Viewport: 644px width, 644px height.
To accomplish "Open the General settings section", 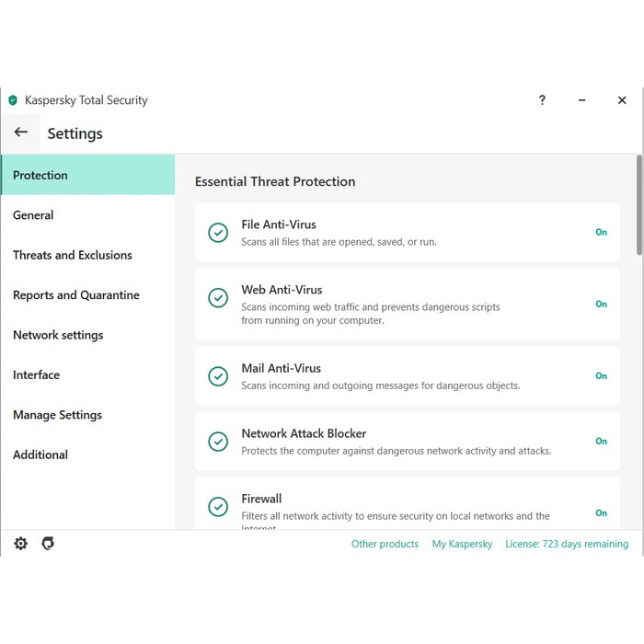I will click(x=88, y=214).
